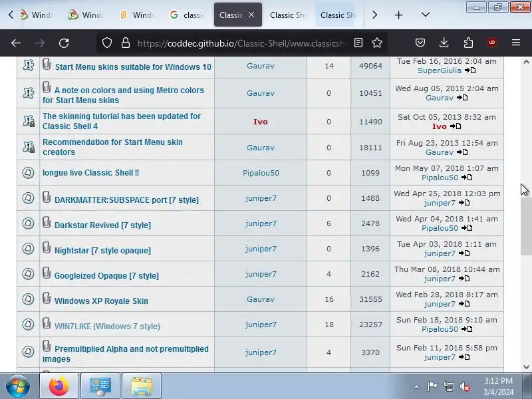Switch to the second Wind tab
This screenshot has width=532, height=399.
pyautogui.click(x=86, y=15)
